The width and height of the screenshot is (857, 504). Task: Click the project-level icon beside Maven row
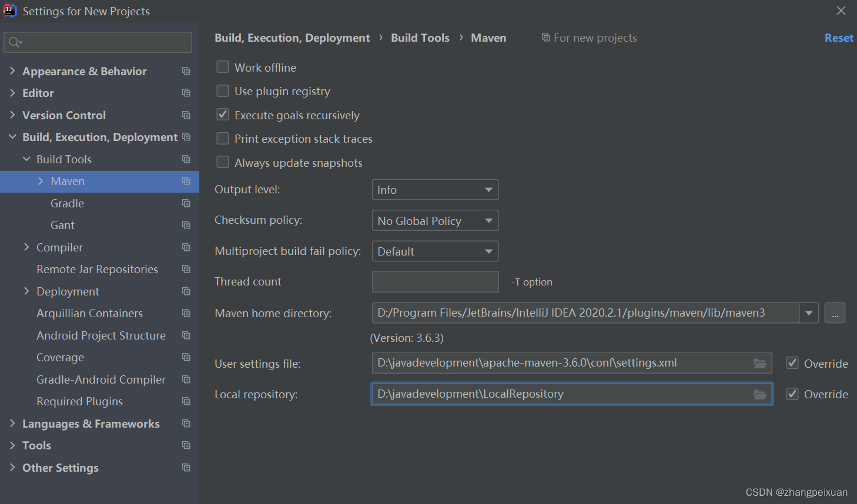click(186, 181)
